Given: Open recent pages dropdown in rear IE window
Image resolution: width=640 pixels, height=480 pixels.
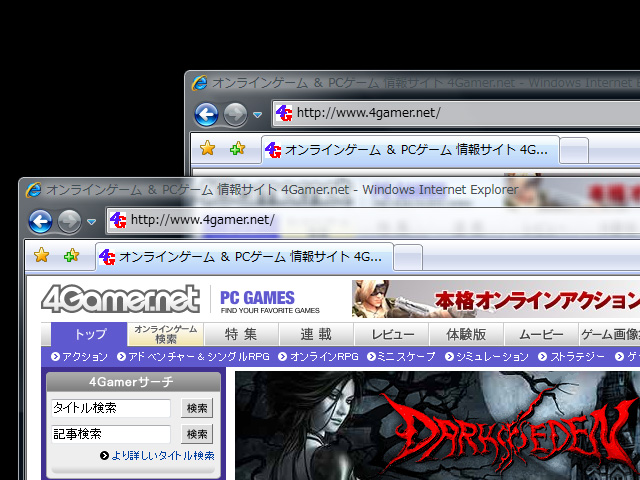Looking at the screenshot, I should click(x=258, y=115).
